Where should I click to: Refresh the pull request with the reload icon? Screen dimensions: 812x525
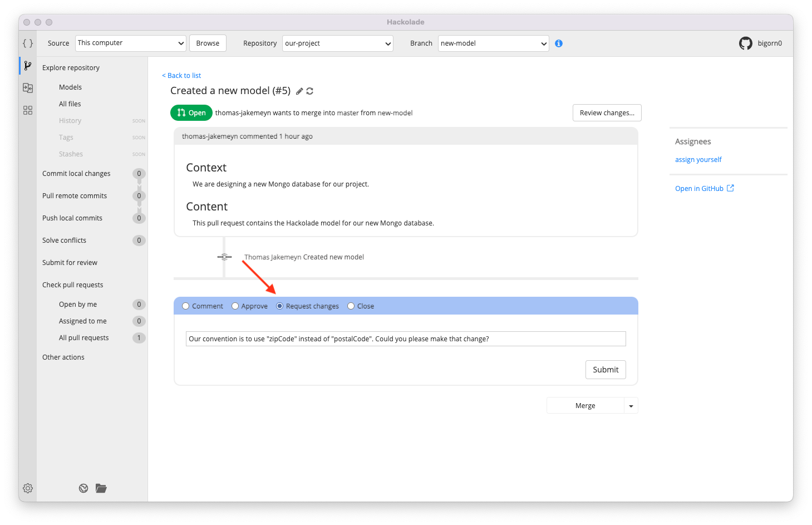point(310,90)
